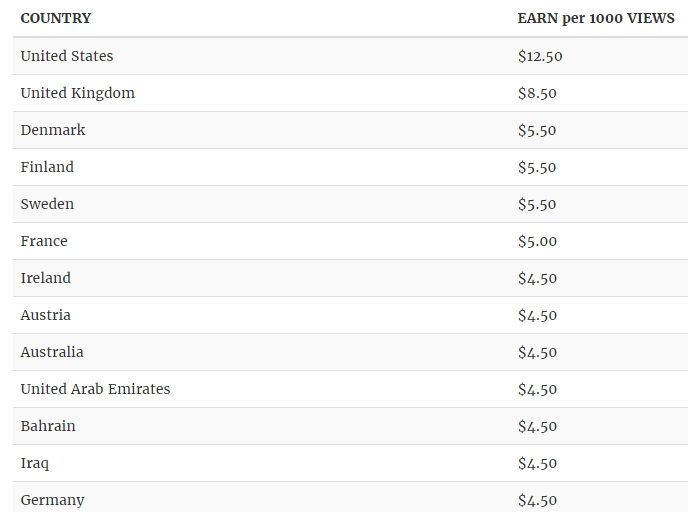The width and height of the screenshot is (688, 512).
Task: Select the United Kingdom row label
Action: [78, 93]
